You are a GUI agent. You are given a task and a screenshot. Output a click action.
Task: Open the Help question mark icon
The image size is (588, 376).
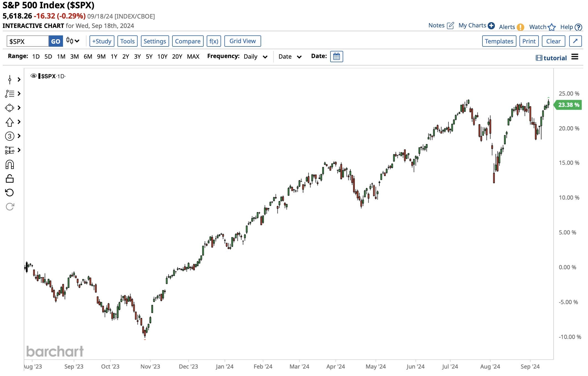[x=578, y=27]
